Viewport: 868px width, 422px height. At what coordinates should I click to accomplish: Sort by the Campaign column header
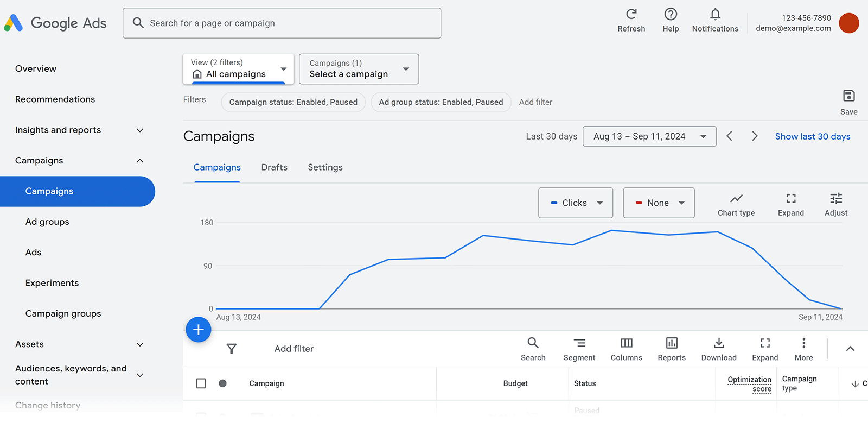pos(266,383)
